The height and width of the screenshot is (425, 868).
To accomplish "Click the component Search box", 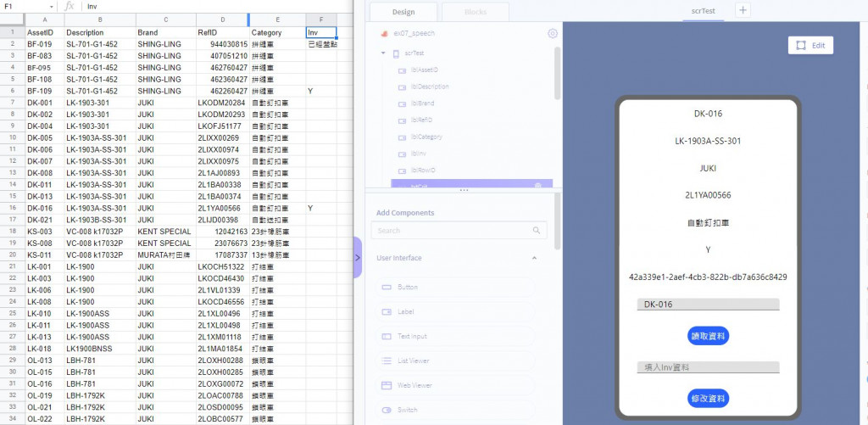I will [459, 230].
